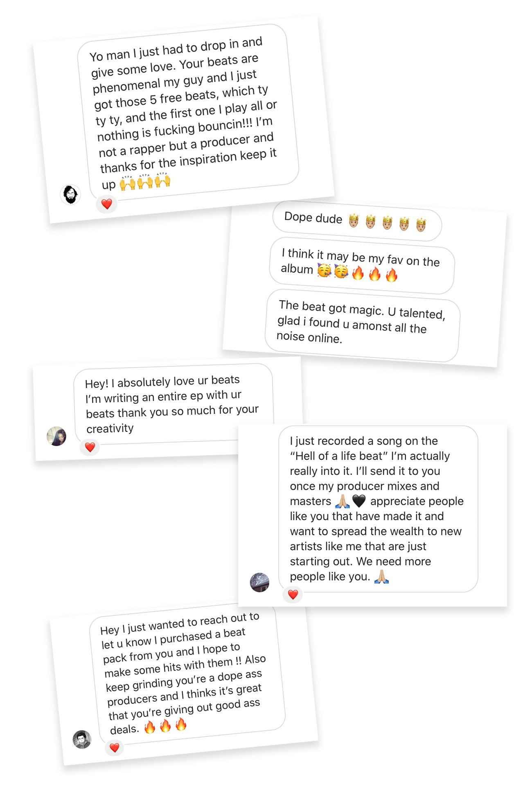Click heart reaction under the "Yo man" message
The width and height of the screenshot is (532, 786).
pyautogui.click(x=107, y=204)
